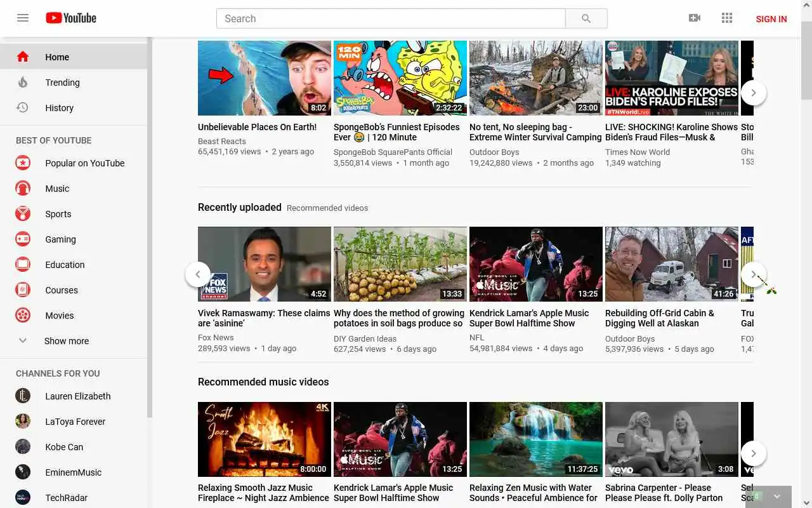Open Beast Reacts channel link

tap(222, 142)
